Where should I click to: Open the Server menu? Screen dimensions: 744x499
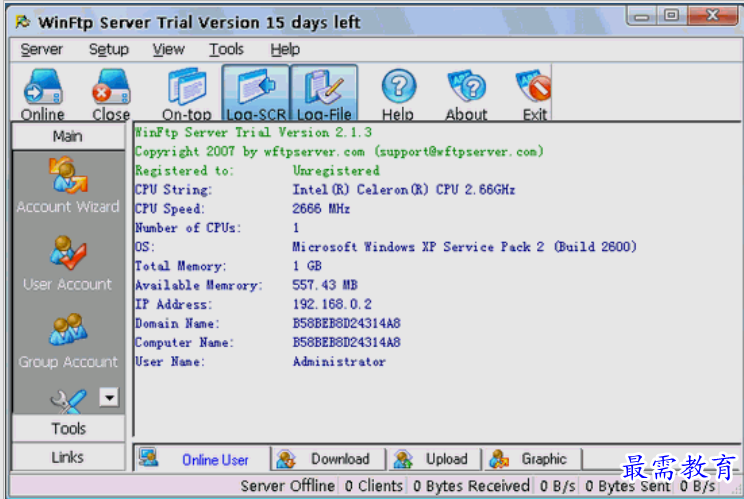pyautogui.click(x=41, y=49)
